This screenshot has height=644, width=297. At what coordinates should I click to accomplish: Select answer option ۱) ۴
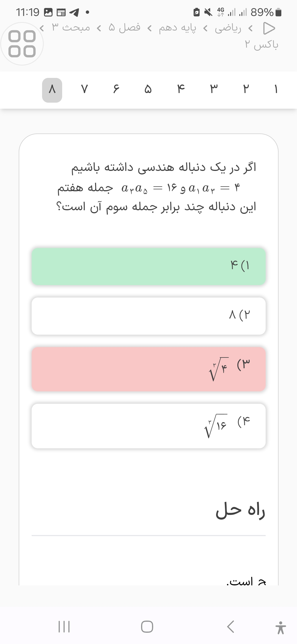coord(148,266)
